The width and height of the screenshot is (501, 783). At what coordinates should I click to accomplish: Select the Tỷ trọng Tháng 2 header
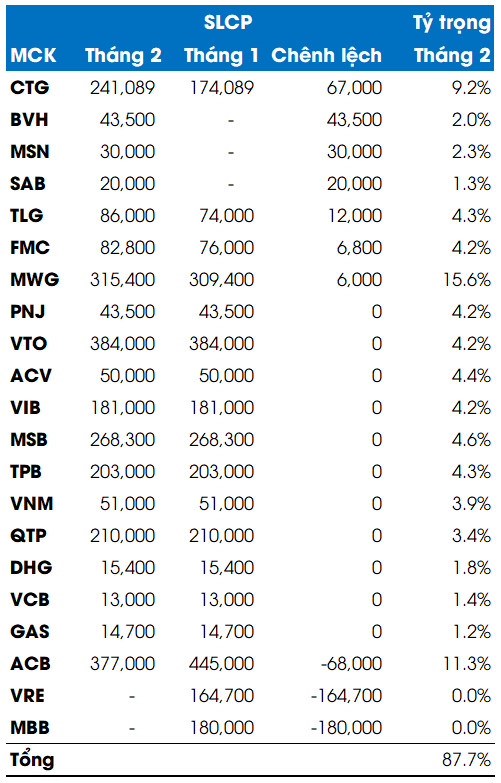point(452,39)
